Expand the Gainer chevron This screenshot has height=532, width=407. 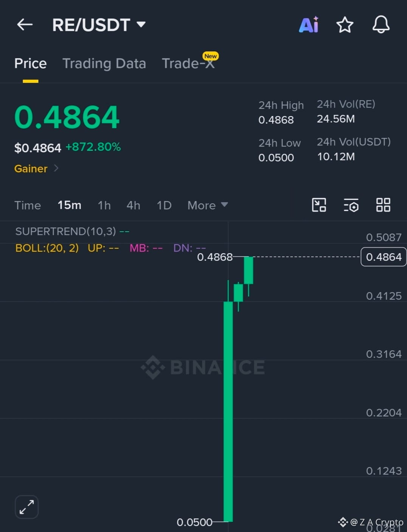coord(56,168)
